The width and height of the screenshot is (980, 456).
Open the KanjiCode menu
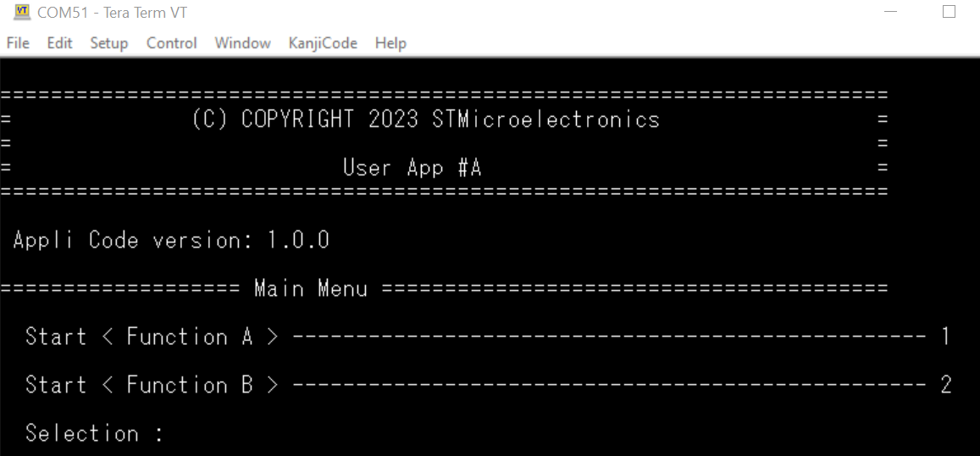[323, 43]
